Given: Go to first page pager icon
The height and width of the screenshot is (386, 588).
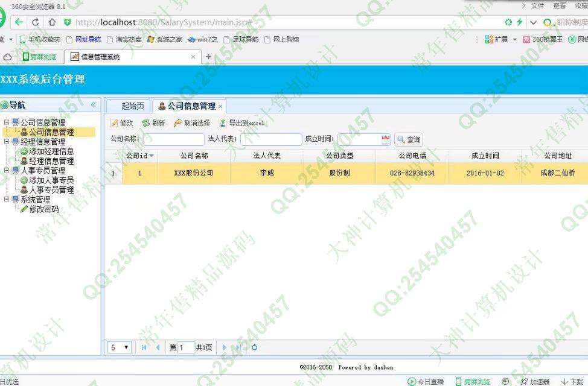Looking at the screenshot, I should pos(144,347).
